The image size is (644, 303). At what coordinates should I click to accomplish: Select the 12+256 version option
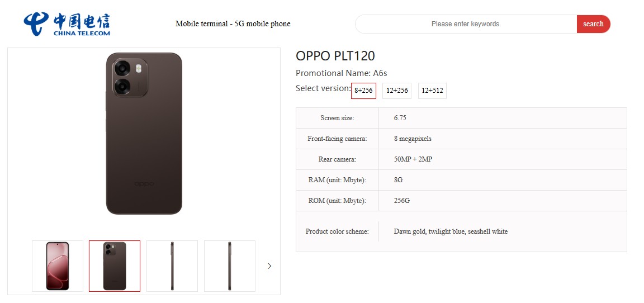pyautogui.click(x=397, y=91)
